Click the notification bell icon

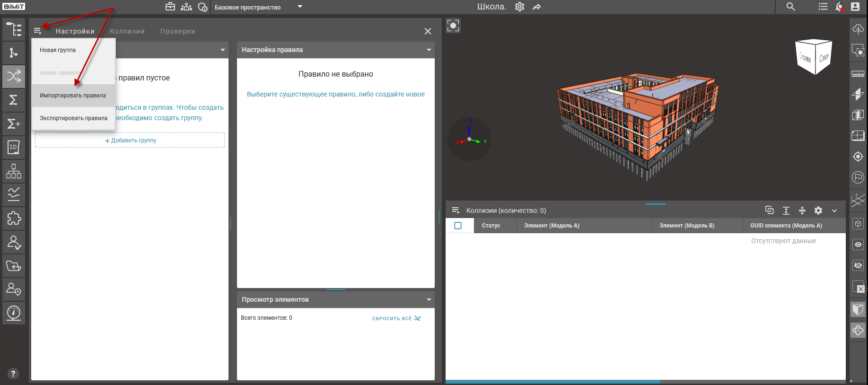coord(839,7)
